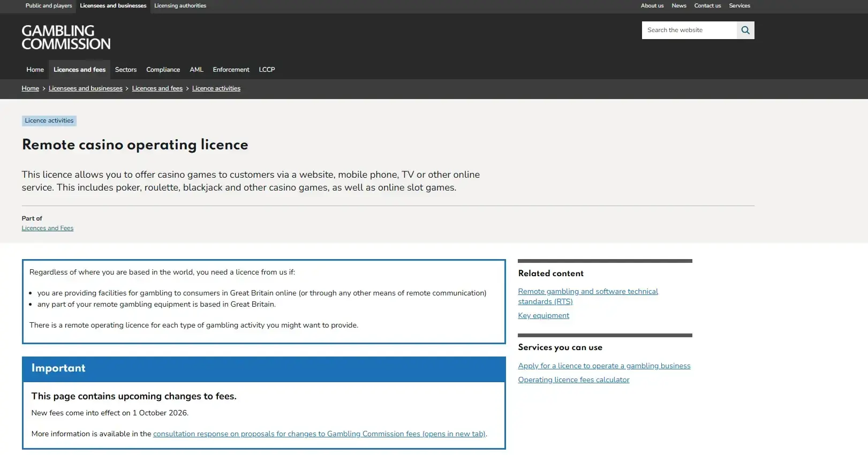This screenshot has height=455, width=868.
Task: Open Key equipment related link
Action: click(x=544, y=316)
